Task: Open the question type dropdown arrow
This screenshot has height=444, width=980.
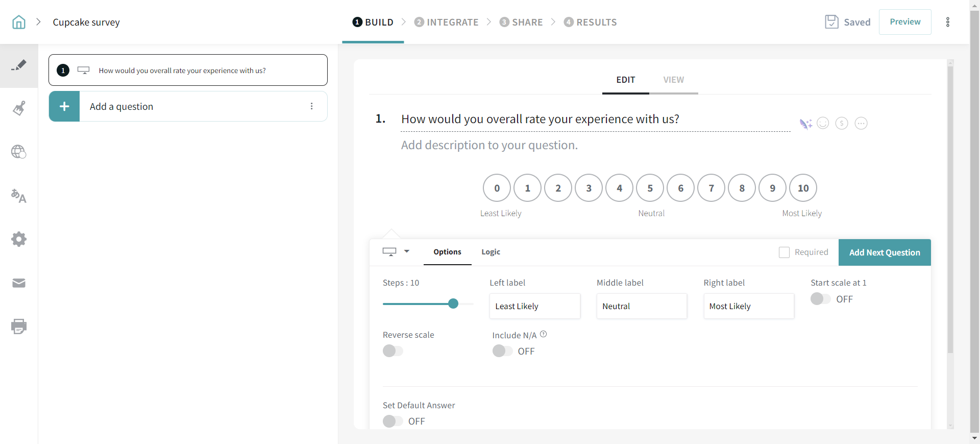Action: [407, 251]
